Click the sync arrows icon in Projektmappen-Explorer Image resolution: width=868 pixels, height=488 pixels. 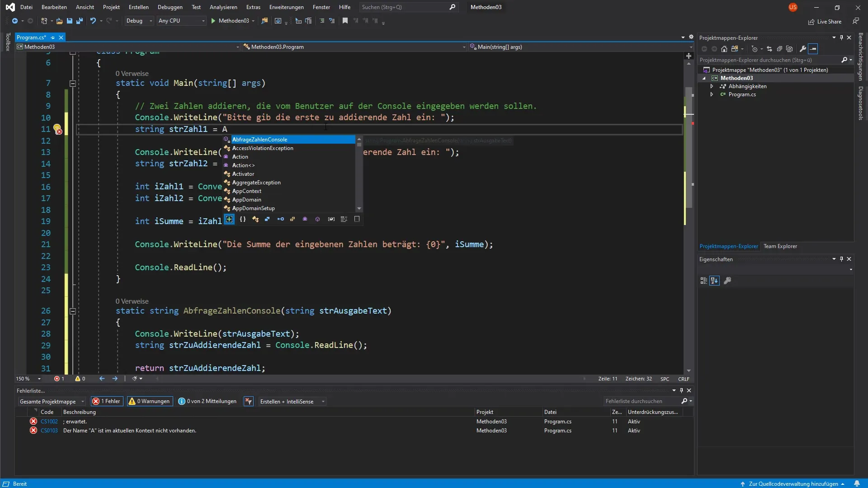[769, 49]
